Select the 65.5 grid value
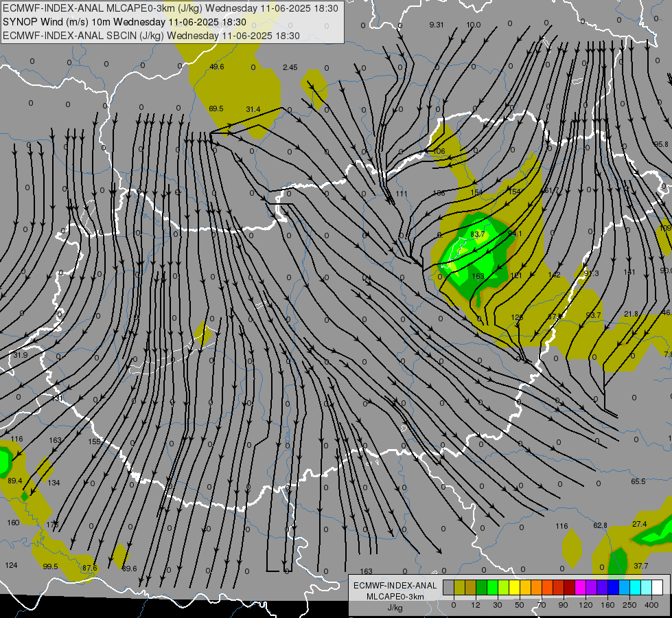672x618 pixels. [x=638, y=481]
